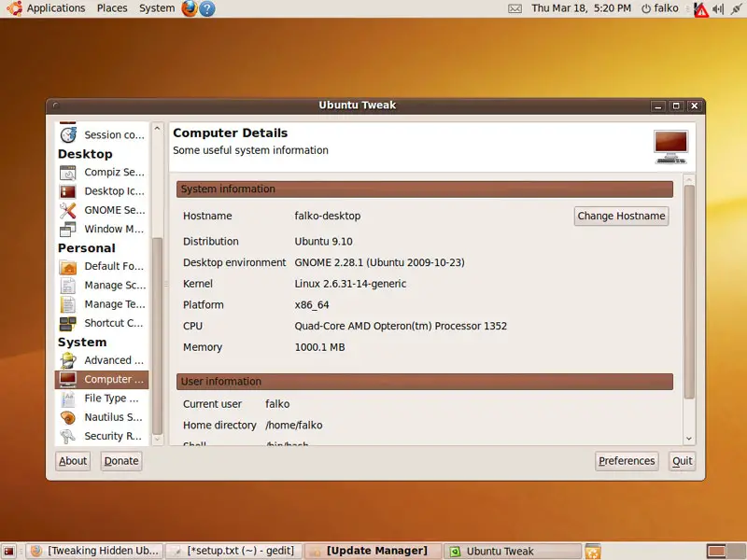Screen dimensions: 747x560
Task: Click the mail envelope indicator icon
Action: point(515,8)
